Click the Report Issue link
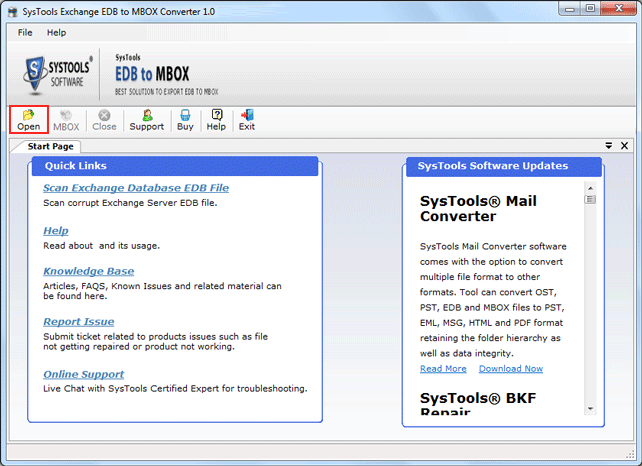Image resolution: width=642 pixels, height=466 pixels. coord(79,322)
